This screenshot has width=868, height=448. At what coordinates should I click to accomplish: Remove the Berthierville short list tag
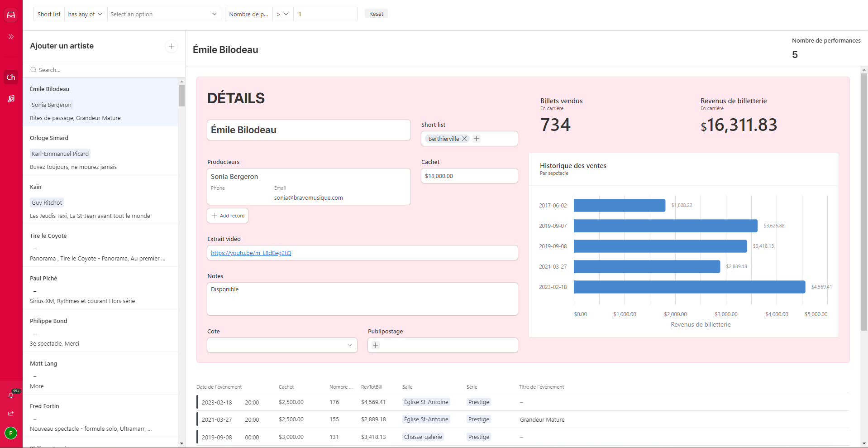click(x=464, y=139)
